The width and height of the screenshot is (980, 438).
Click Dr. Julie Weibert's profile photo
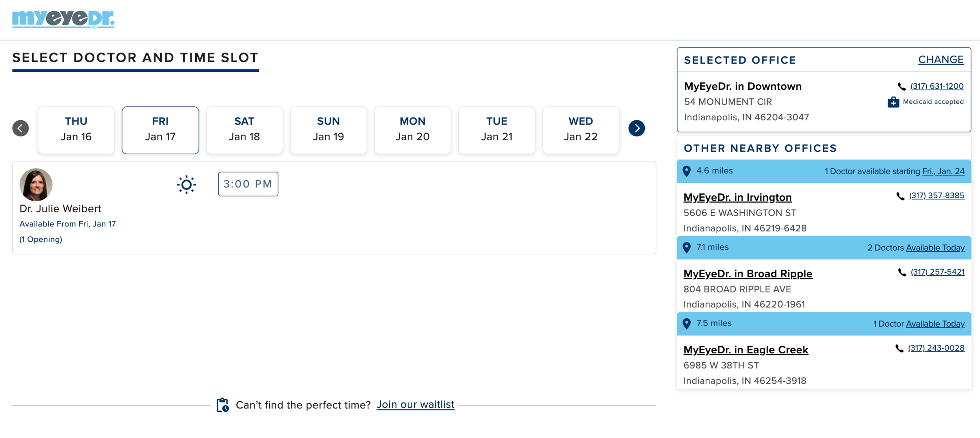pos(36,185)
